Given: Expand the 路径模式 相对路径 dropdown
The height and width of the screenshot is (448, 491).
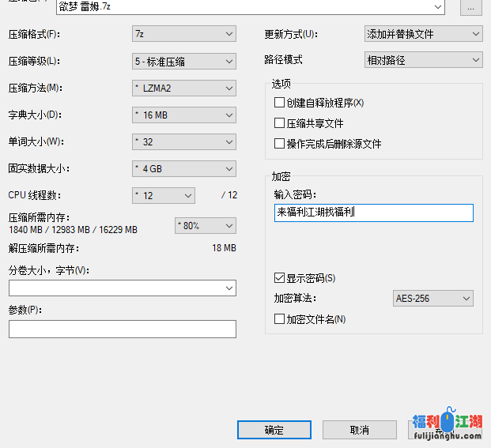Looking at the screenshot, I should click(423, 59).
